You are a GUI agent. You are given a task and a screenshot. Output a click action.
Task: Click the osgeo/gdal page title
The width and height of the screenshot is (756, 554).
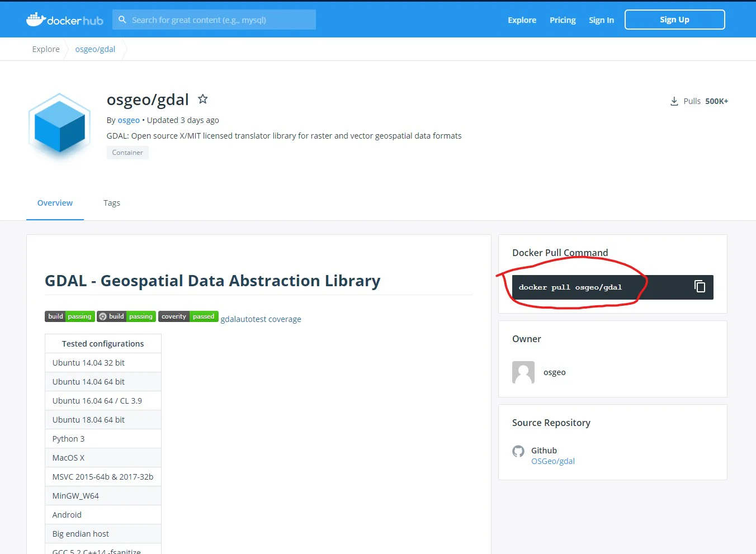tap(148, 100)
